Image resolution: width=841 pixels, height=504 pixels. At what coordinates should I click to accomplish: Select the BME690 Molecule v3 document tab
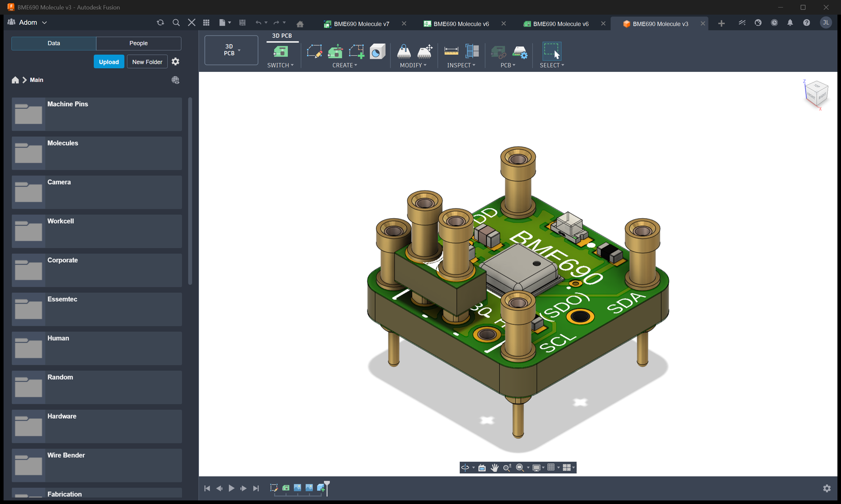(x=660, y=24)
